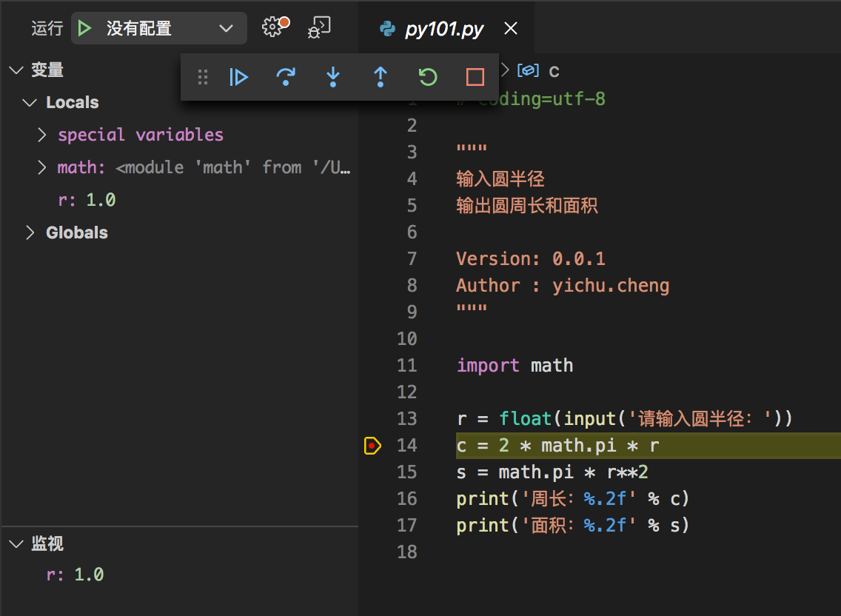841x616 pixels.
Task: Collapse the Locals scope
Action: 30,102
